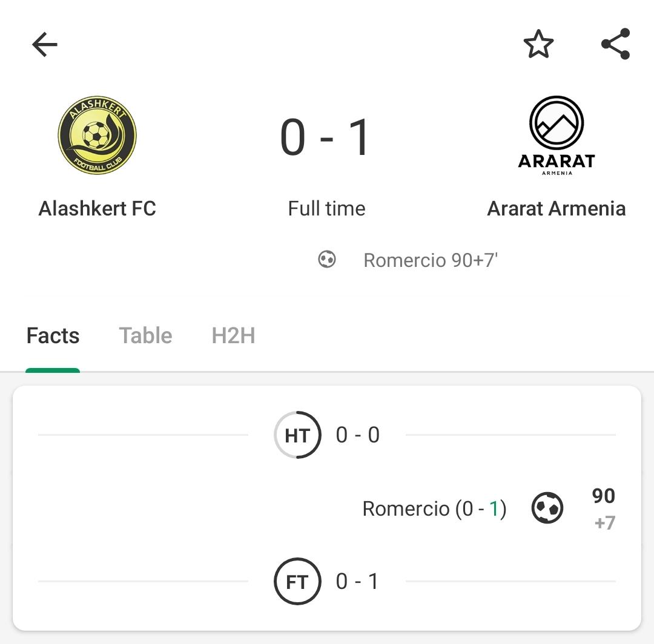Go back using the arrow icon
This screenshot has height=644, width=654.
(45, 44)
